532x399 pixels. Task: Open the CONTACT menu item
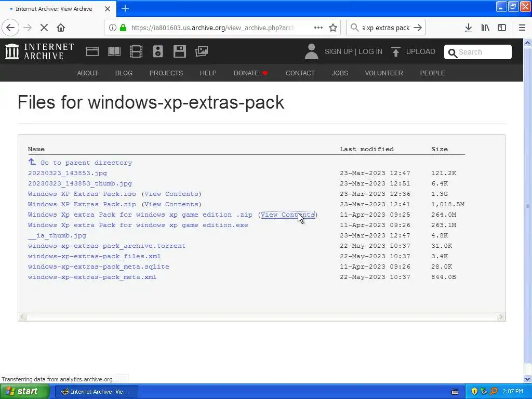[300, 73]
